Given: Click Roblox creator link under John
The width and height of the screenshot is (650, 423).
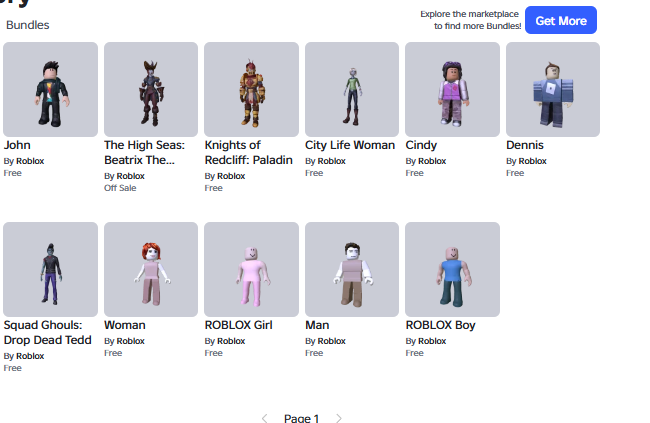Looking at the screenshot, I should coord(30,161).
